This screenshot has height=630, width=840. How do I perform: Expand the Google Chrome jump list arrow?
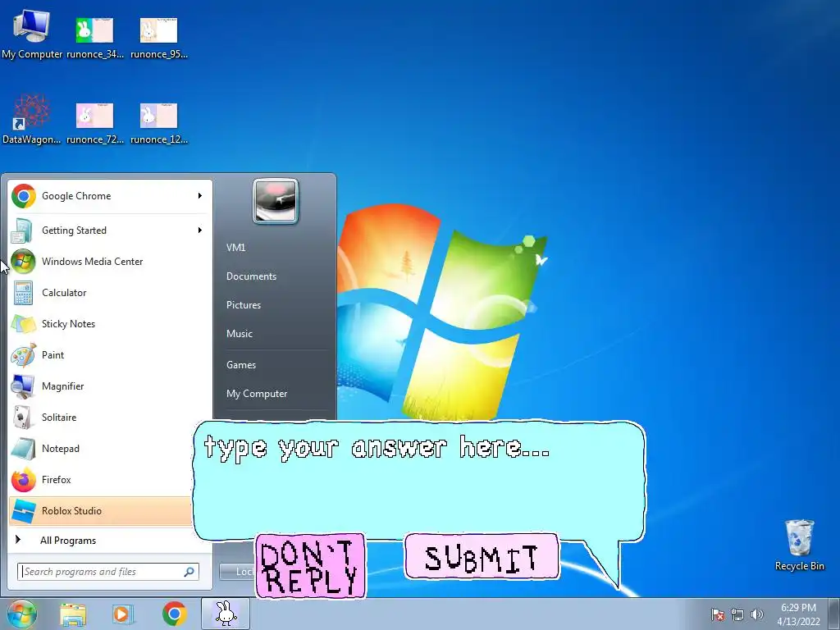point(200,196)
